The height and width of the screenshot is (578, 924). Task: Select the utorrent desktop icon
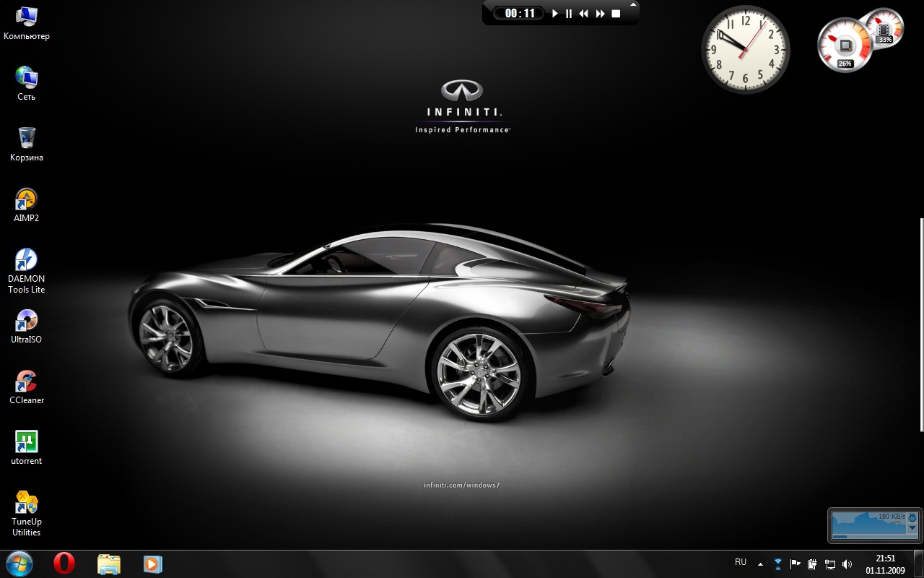click(x=27, y=442)
